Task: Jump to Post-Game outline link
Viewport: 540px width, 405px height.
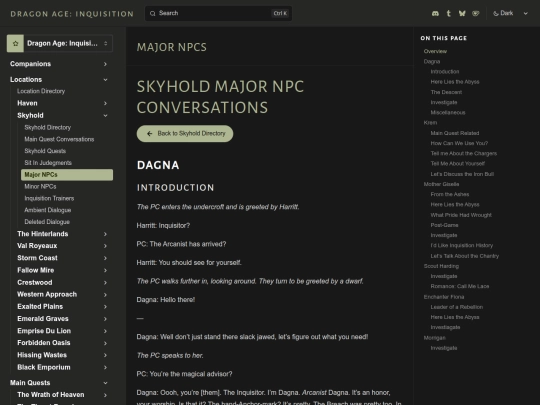Action: pyautogui.click(x=444, y=225)
